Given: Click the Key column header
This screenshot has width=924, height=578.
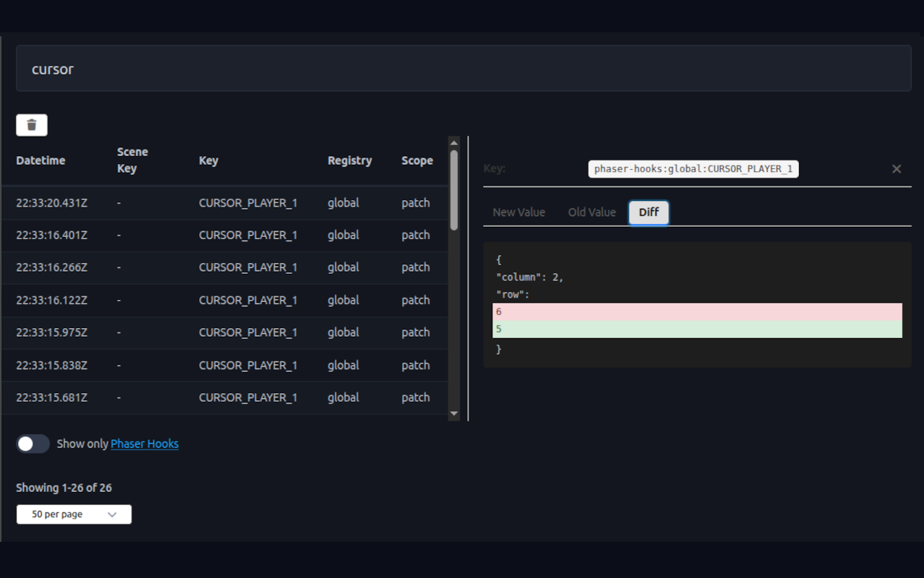Looking at the screenshot, I should click(209, 160).
